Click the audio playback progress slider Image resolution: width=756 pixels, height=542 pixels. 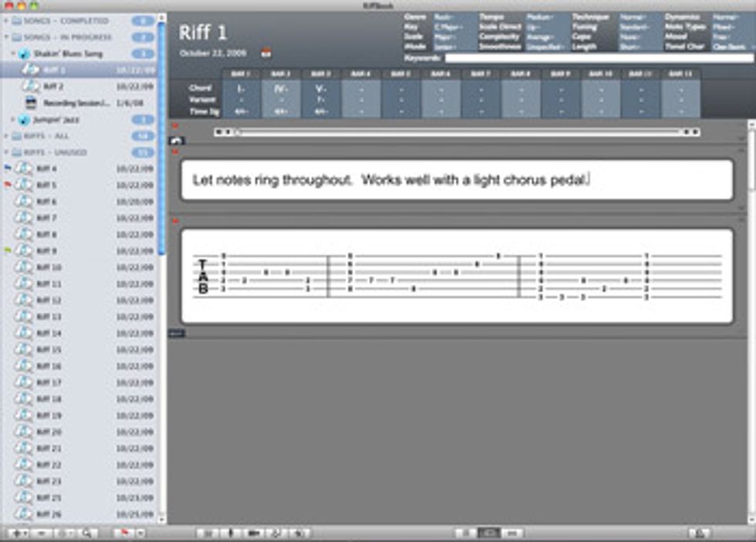(457, 132)
